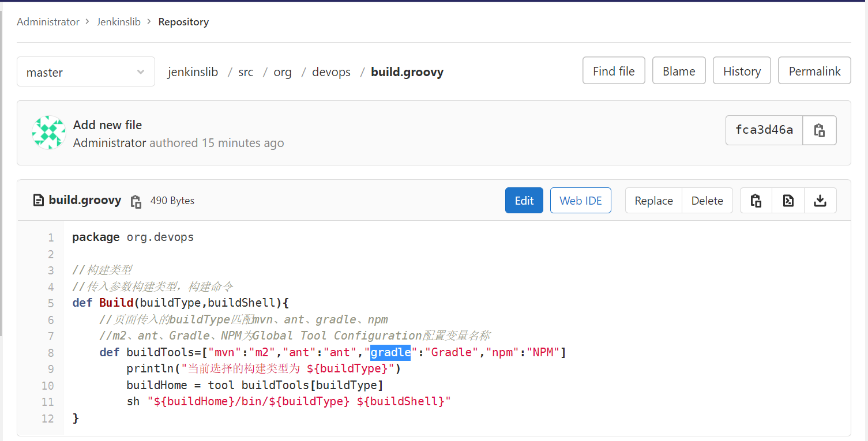View the file History
868x441 pixels.
point(742,71)
